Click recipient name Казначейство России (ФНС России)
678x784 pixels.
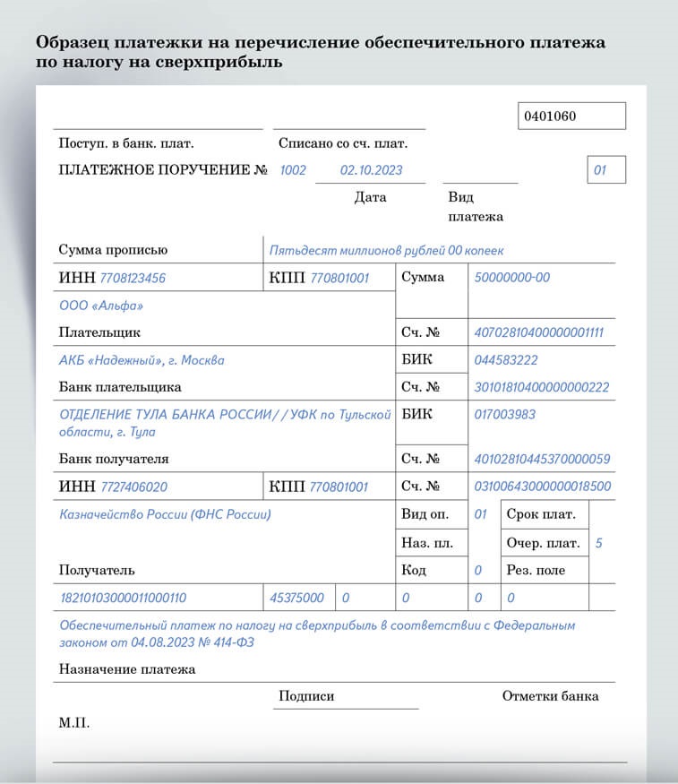(165, 514)
